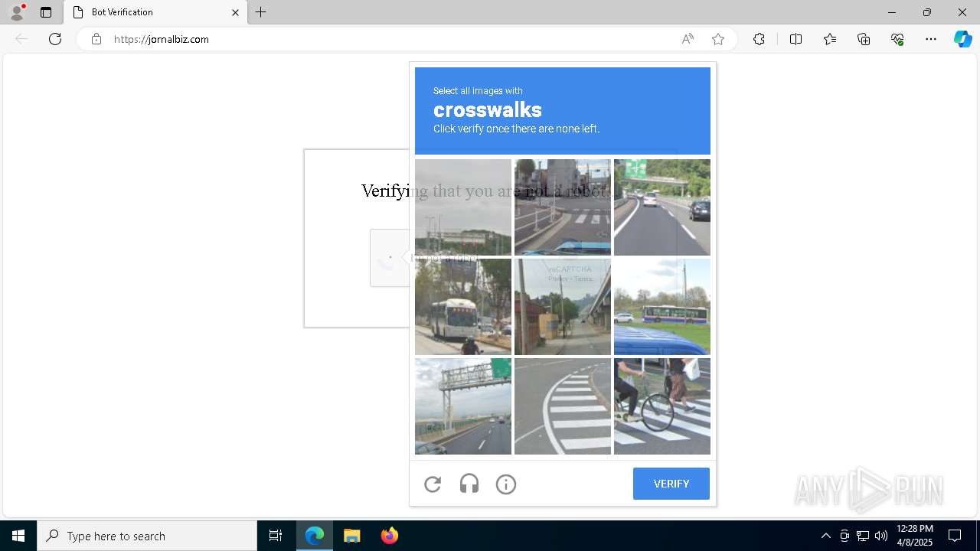Click the reload challenge icon
This screenshot has height=551, width=980.
433,484
